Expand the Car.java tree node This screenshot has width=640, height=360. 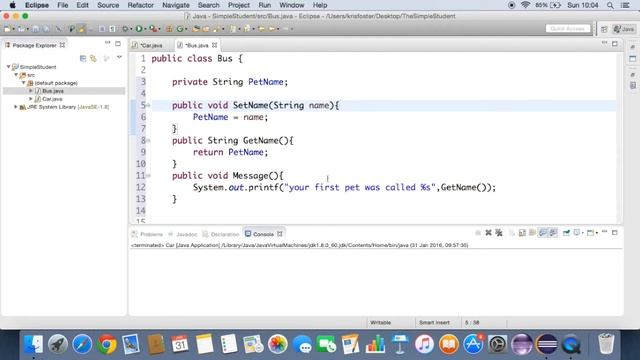coord(31,99)
